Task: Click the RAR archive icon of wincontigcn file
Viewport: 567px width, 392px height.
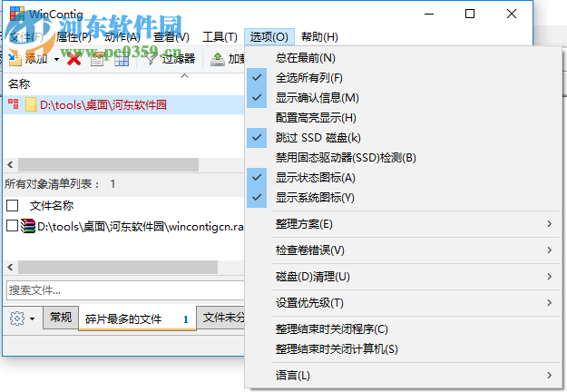Action: [x=27, y=226]
